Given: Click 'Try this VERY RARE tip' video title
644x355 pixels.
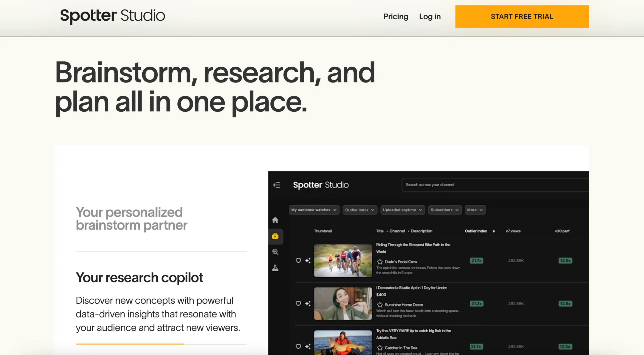Looking at the screenshot, I should pyautogui.click(x=413, y=334).
